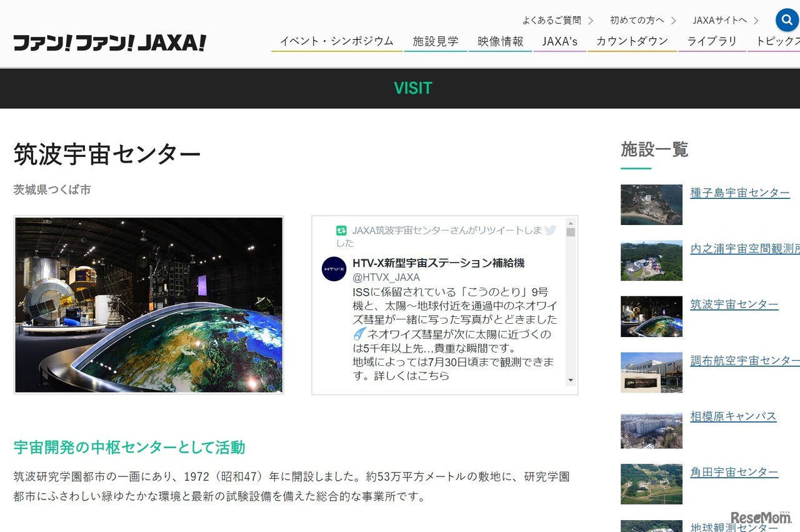Select カウントダウン in the navigation bar

[x=631, y=41]
